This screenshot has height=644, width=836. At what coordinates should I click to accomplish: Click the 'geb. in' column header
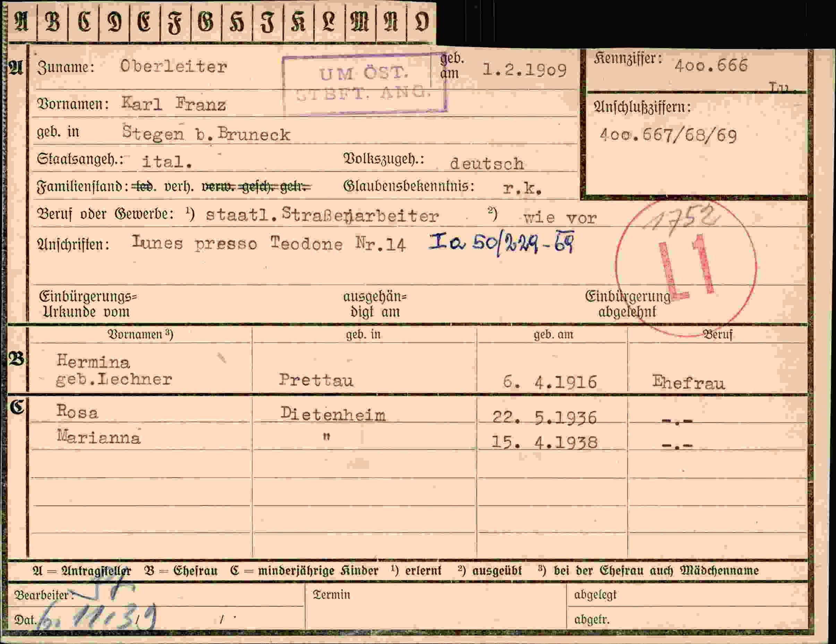coord(363,334)
